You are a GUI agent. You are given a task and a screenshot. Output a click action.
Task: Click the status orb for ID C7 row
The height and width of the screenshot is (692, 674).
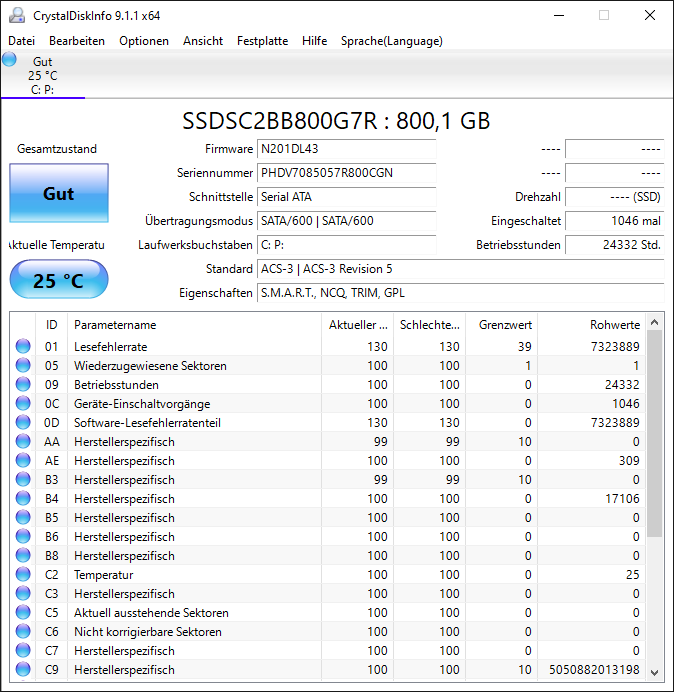(23, 650)
